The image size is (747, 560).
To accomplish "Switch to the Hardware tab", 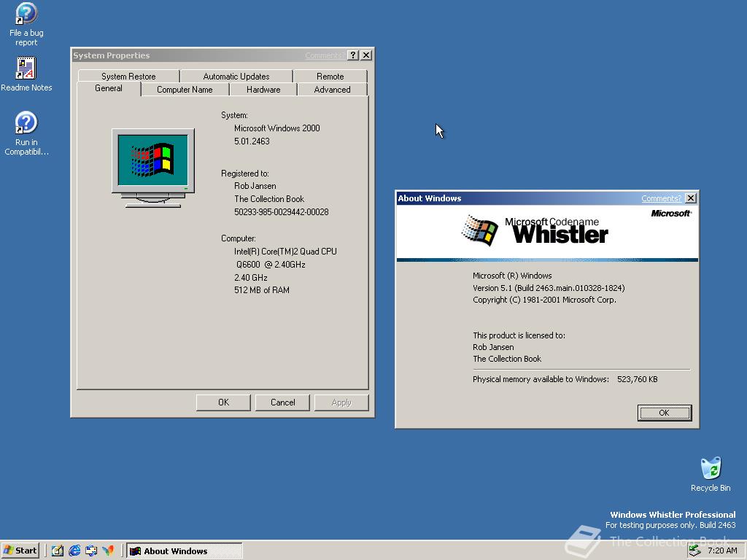I will tap(263, 90).
